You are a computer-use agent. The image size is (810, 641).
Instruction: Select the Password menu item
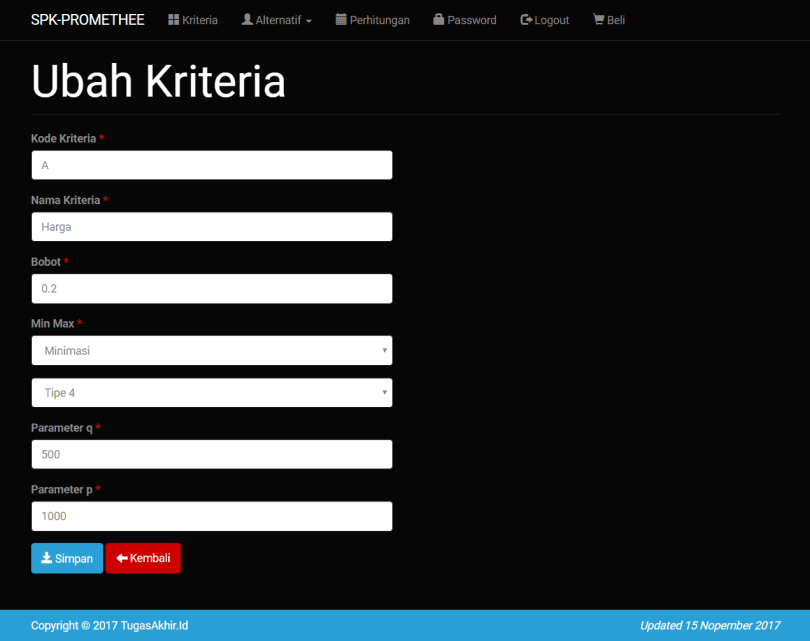464,19
